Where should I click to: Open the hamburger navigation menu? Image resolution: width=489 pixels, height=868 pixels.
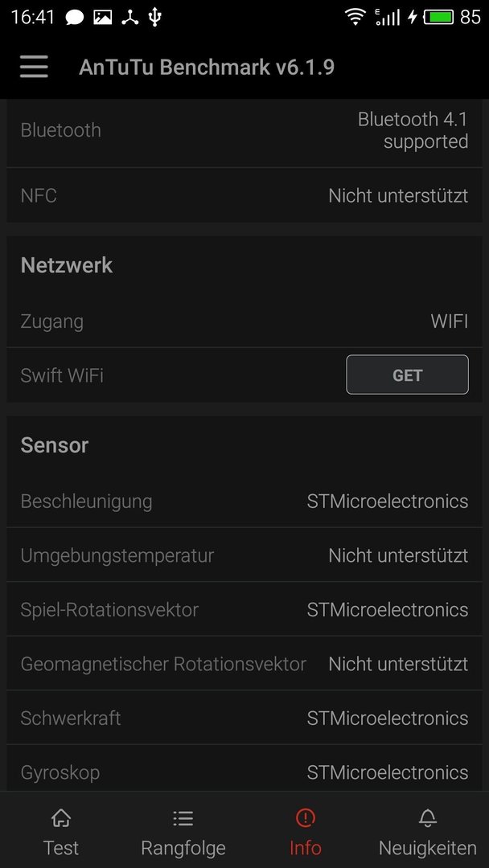coord(34,67)
